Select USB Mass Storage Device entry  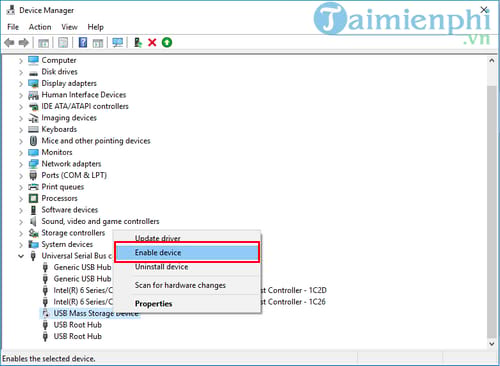tap(96, 313)
